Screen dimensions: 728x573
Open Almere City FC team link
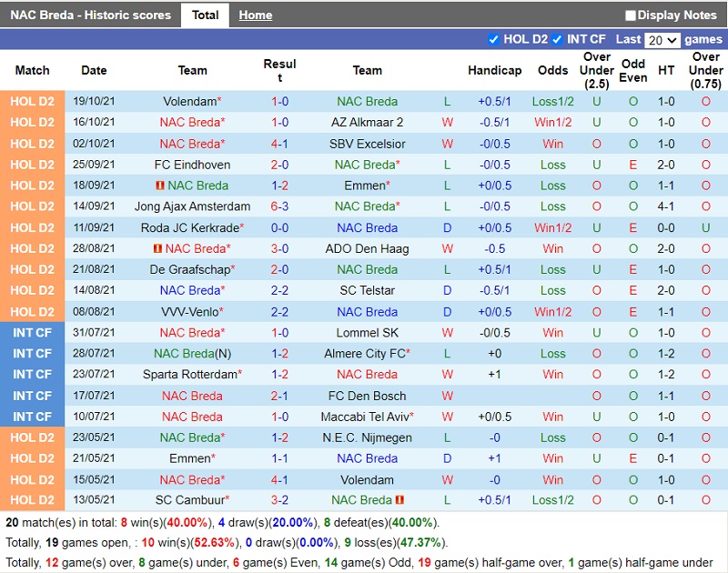pos(367,354)
